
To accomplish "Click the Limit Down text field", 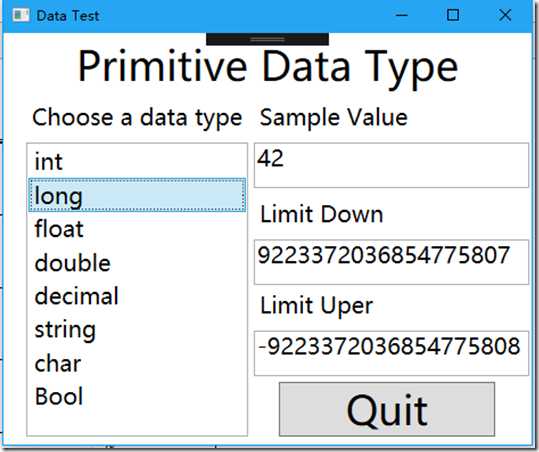I will (391, 262).
